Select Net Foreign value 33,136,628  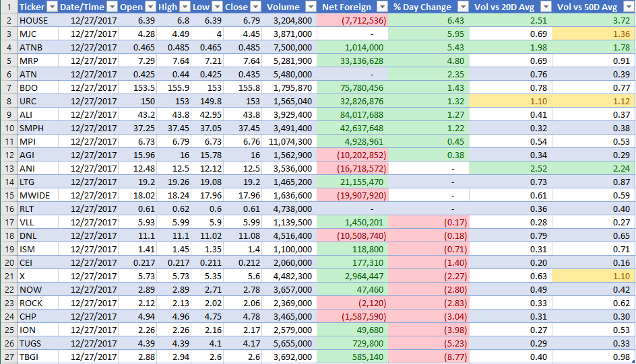tap(352, 61)
